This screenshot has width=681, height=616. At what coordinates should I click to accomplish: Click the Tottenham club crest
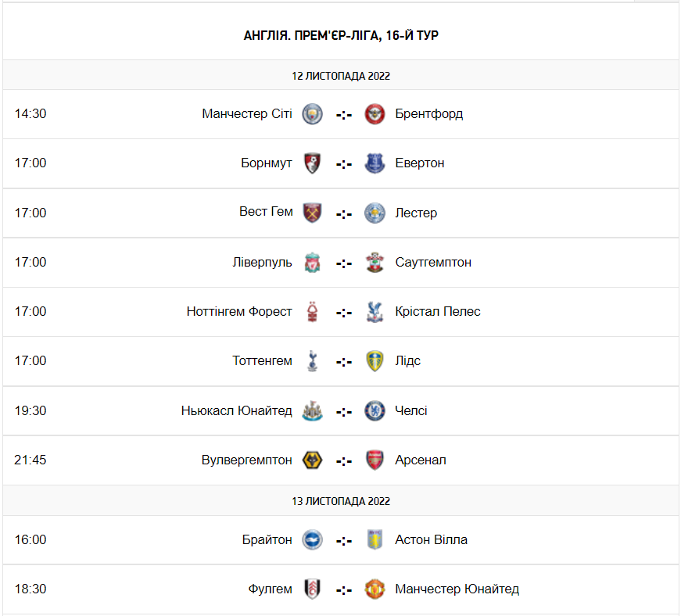[313, 360]
